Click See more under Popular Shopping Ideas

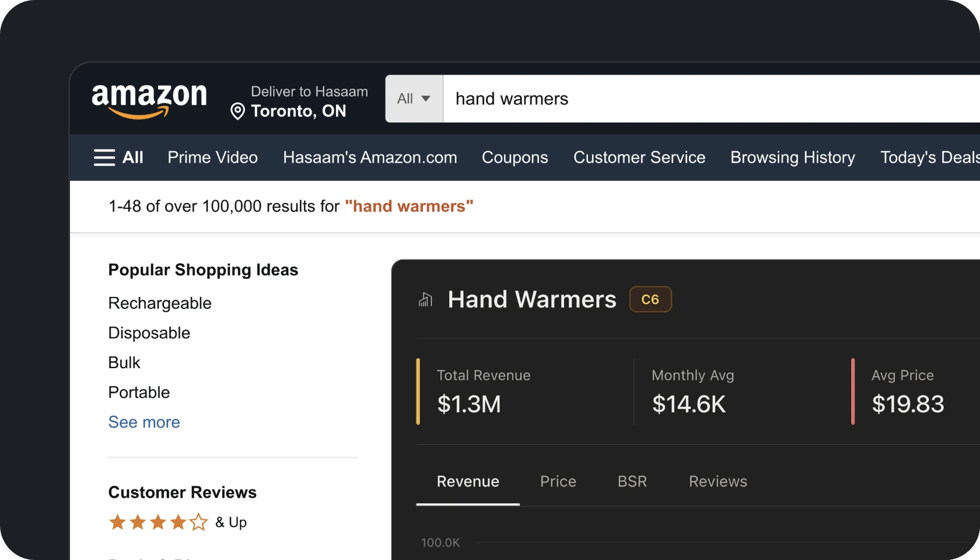[x=144, y=422]
